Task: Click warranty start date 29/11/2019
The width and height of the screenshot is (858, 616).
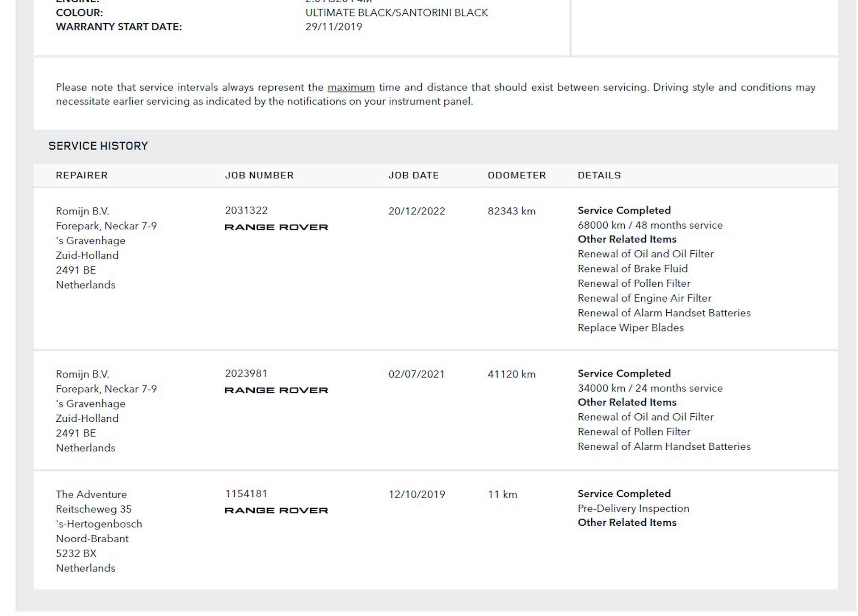Action: tap(334, 27)
